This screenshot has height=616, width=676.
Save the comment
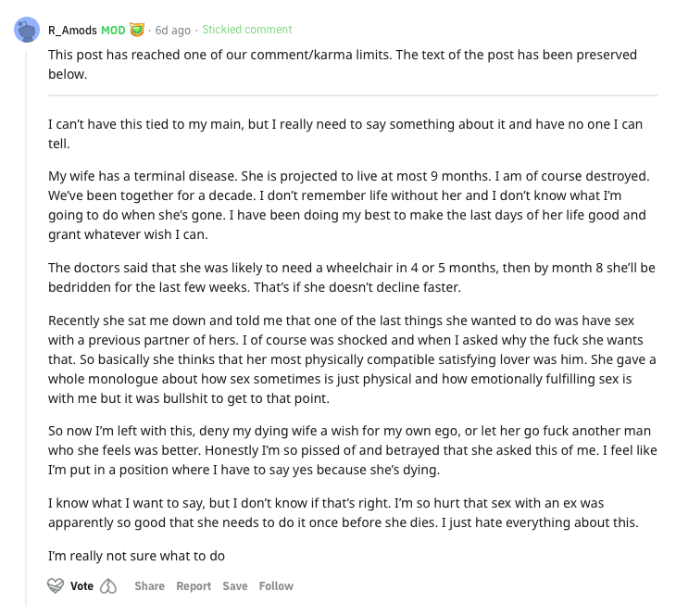tap(235, 585)
